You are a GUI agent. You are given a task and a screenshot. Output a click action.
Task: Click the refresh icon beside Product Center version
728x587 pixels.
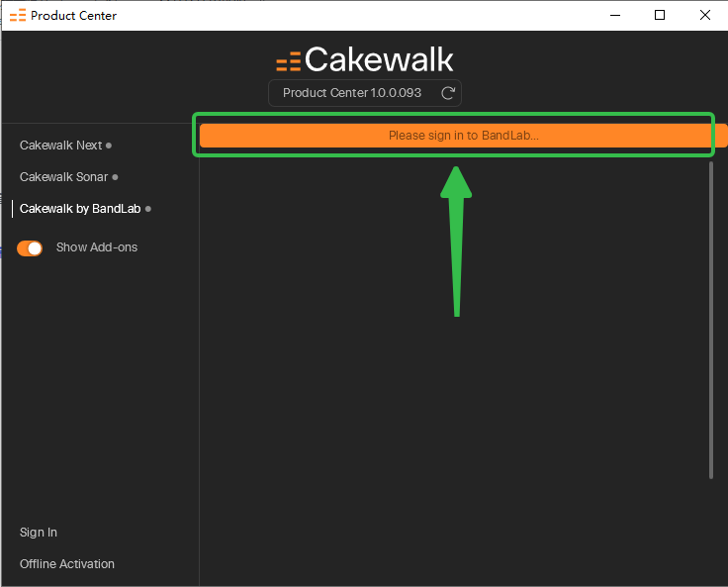click(448, 93)
